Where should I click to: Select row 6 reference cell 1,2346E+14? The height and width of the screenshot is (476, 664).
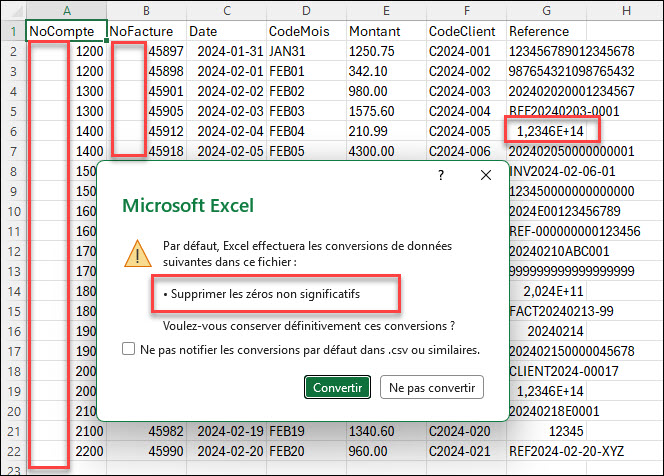point(546,131)
